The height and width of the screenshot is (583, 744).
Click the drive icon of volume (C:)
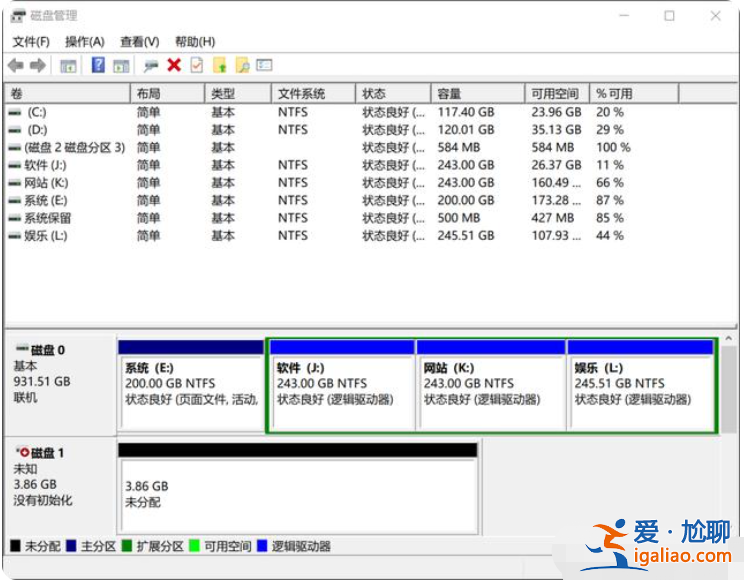[x=15, y=113]
